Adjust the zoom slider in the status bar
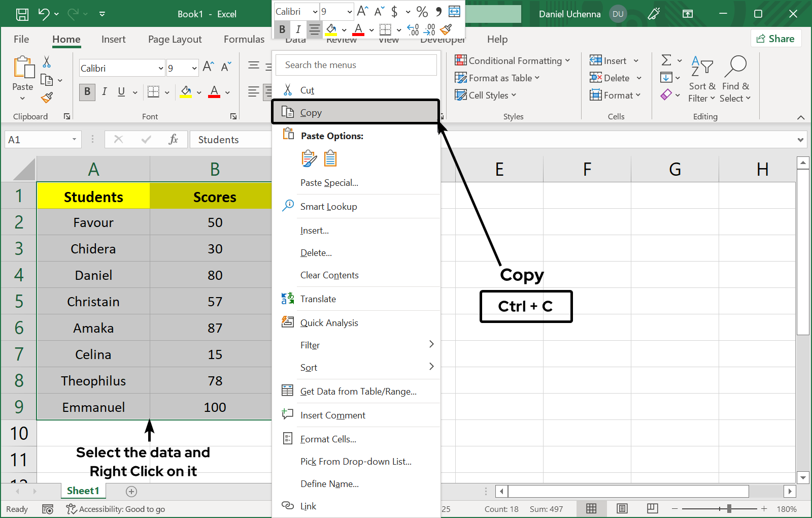Image resolution: width=812 pixels, height=518 pixels. (729, 508)
